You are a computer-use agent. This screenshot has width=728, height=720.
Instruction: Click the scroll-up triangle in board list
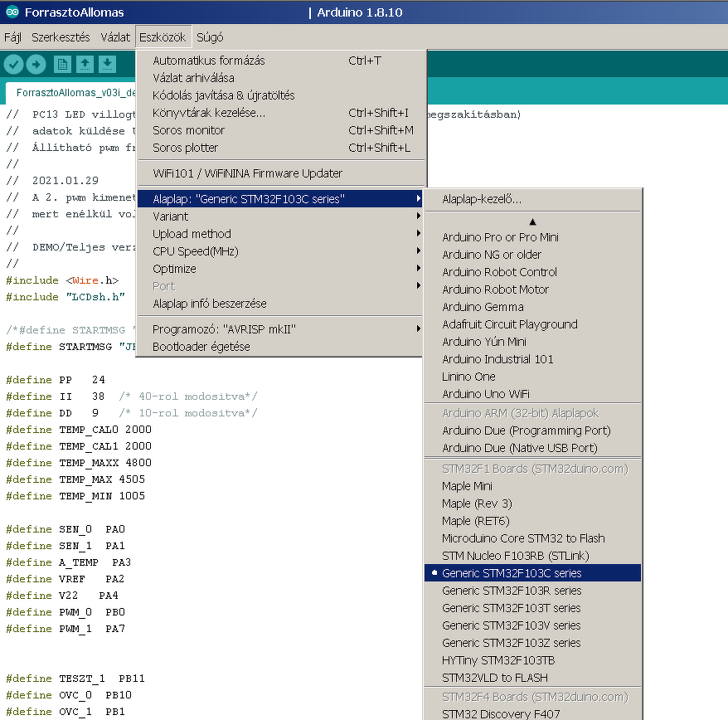pyautogui.click(x=532, y=222)
